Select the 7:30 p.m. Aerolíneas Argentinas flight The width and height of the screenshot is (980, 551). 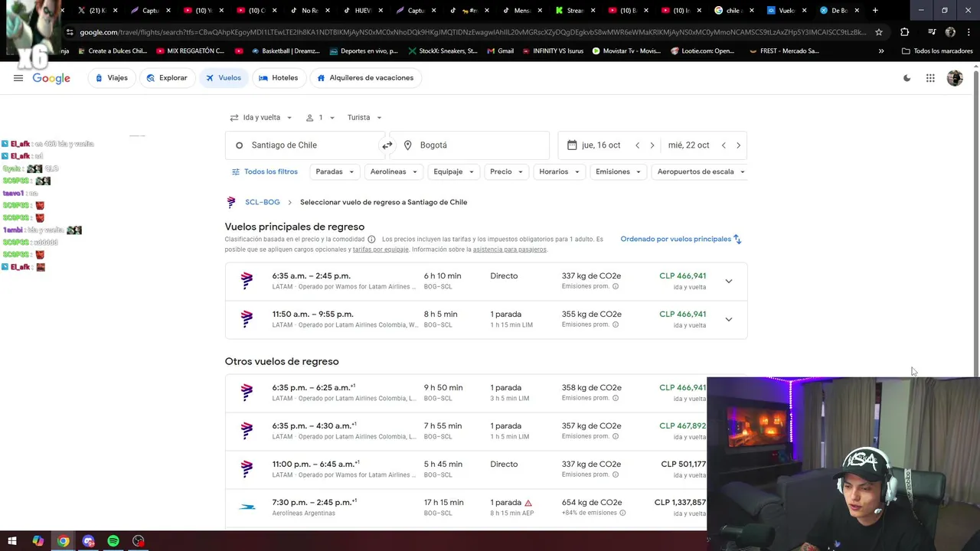click(x=485, y=507)
